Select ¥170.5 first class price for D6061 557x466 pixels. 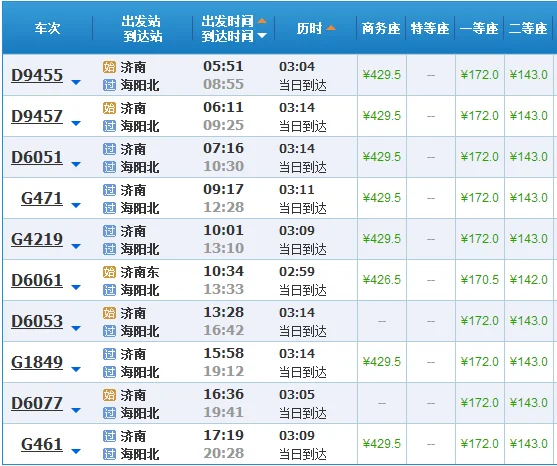tap(480, 280)
